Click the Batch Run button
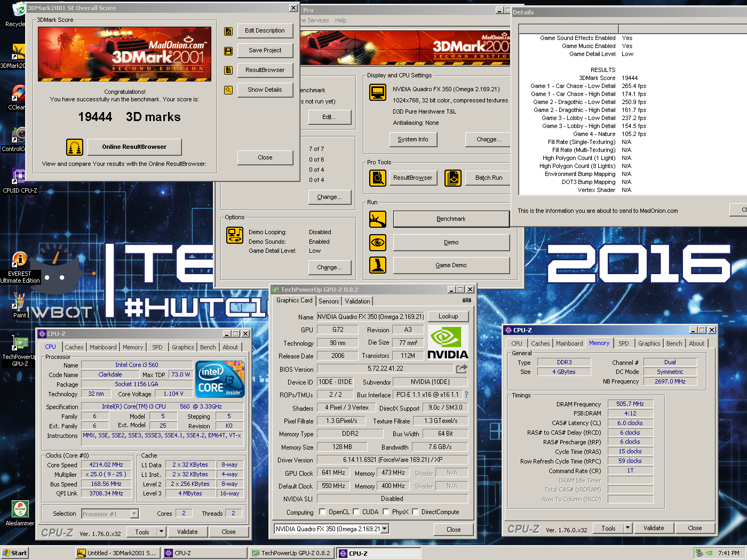The width and height of the screenshot is (747, 560). [x=489, y=178]
